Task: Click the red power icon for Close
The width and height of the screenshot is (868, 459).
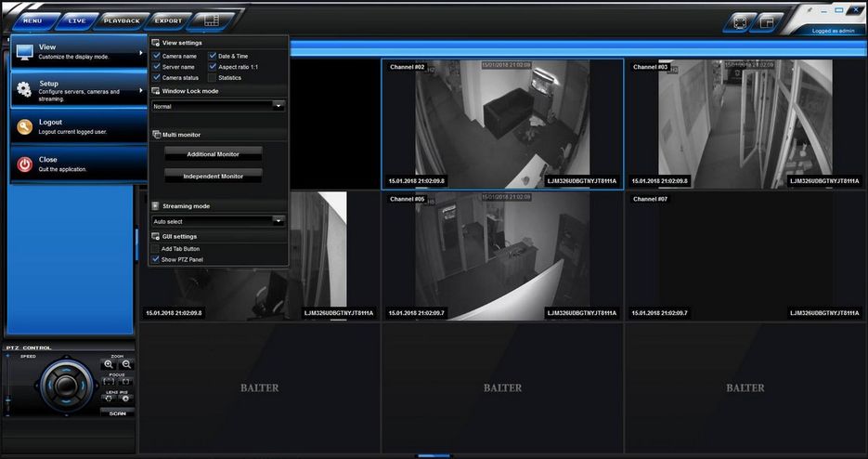Action: 25,164
